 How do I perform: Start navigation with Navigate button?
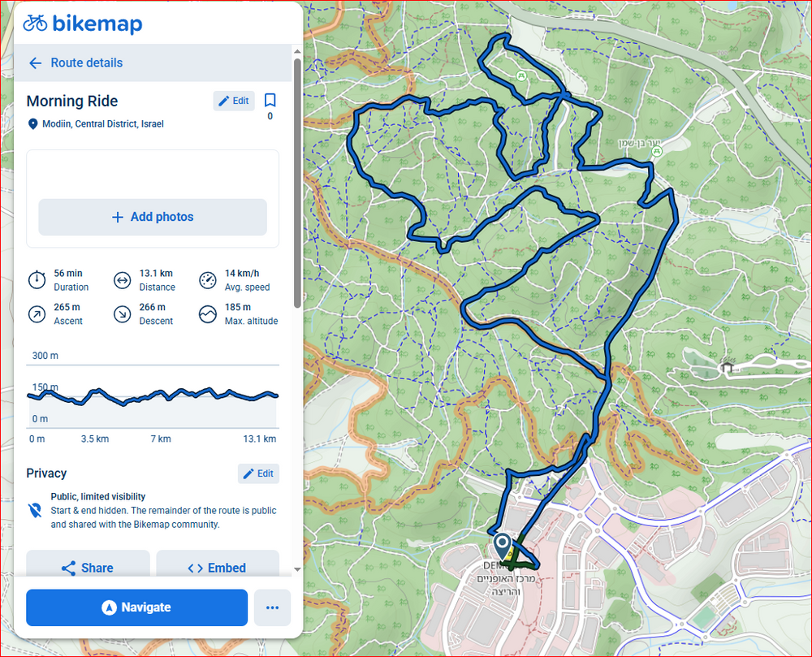click(x=136, y=607)
